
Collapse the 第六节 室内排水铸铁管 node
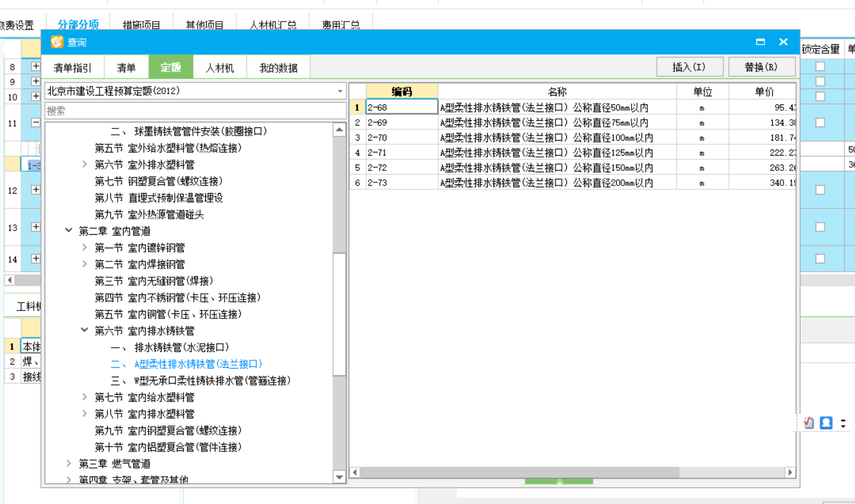click(85, 331)
